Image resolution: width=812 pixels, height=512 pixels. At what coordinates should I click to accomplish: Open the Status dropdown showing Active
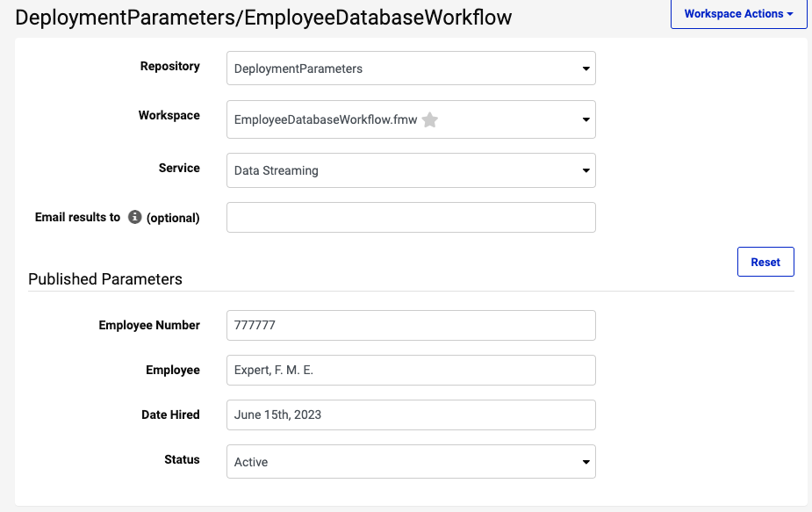[x=411, y=462]
